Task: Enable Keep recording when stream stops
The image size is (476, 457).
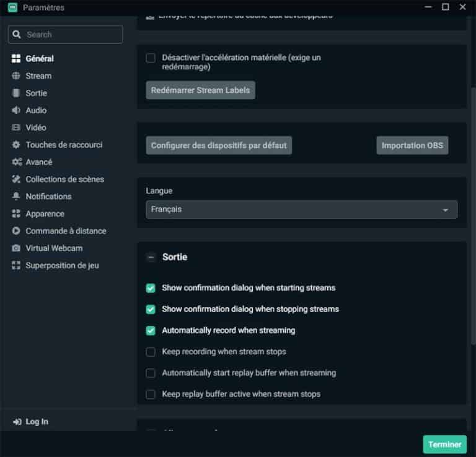Action: [151, 352]
